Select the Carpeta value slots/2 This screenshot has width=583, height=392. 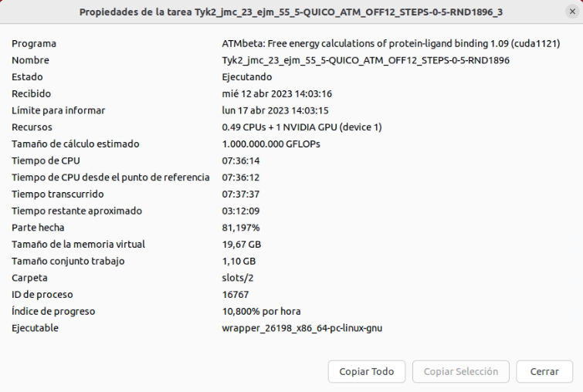(x=238, y=278)
